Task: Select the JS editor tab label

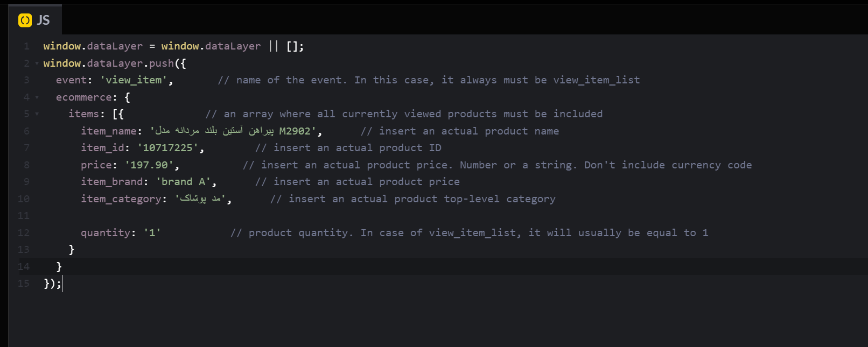Action: pos(43,20)
